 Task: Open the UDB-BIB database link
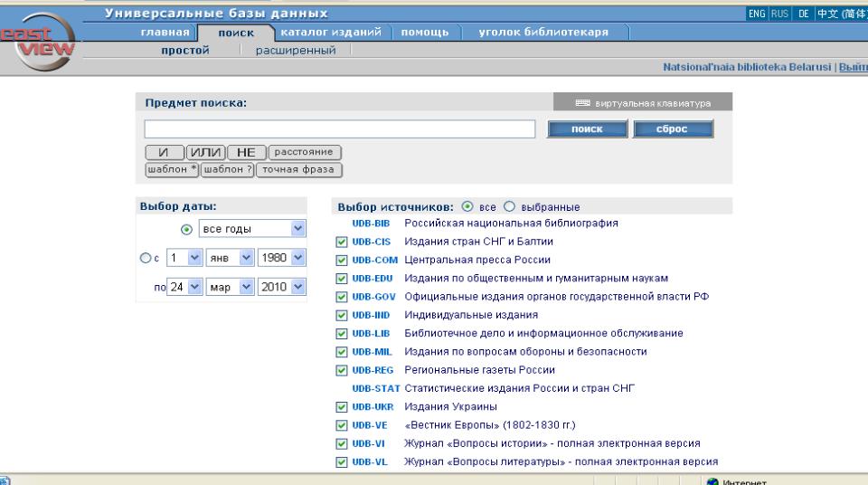click(x=371, y=223)
